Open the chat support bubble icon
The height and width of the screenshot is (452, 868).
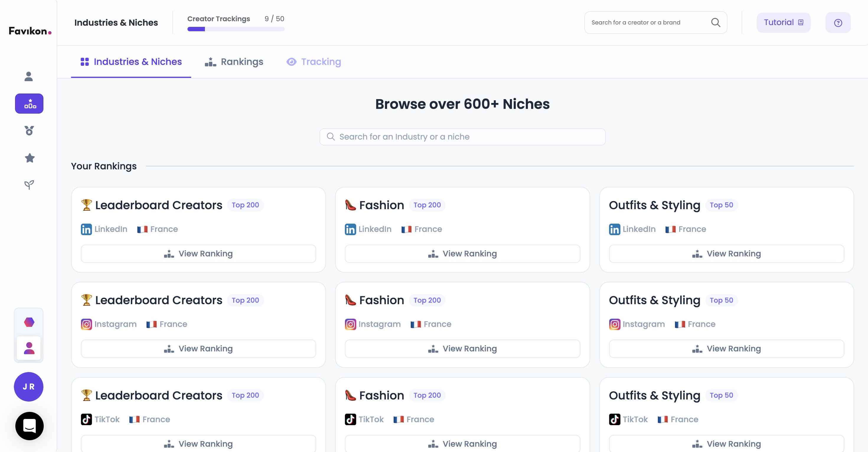pyautogui.click(x=29, y=426)
